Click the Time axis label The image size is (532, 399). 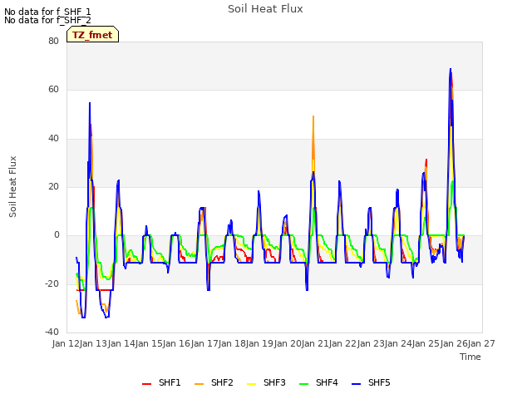click(x=470, y=357)
